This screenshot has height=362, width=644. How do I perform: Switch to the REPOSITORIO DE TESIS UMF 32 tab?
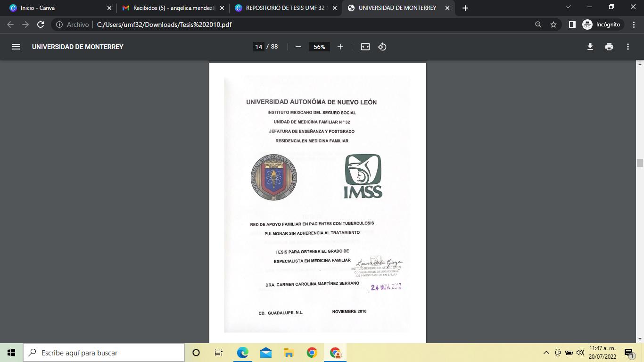(x=286, y=8)
